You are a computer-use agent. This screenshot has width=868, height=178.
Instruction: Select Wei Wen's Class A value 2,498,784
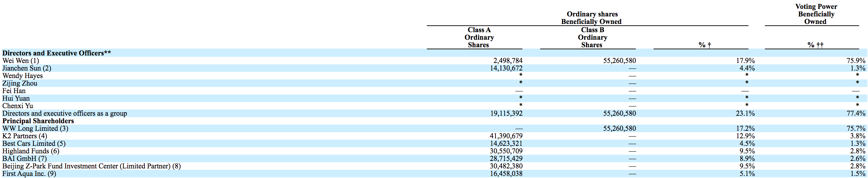click(508, 61)
